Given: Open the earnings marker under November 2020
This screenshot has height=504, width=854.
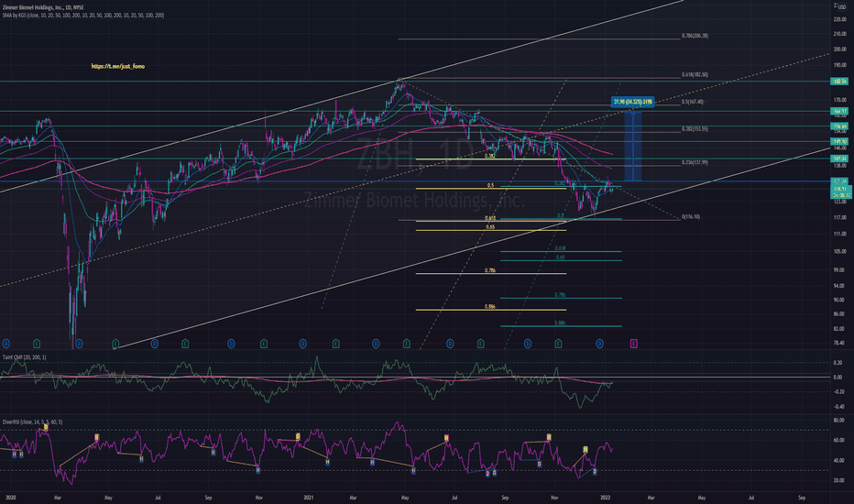Looking at the screenshot, I should (x=264, y=344).
